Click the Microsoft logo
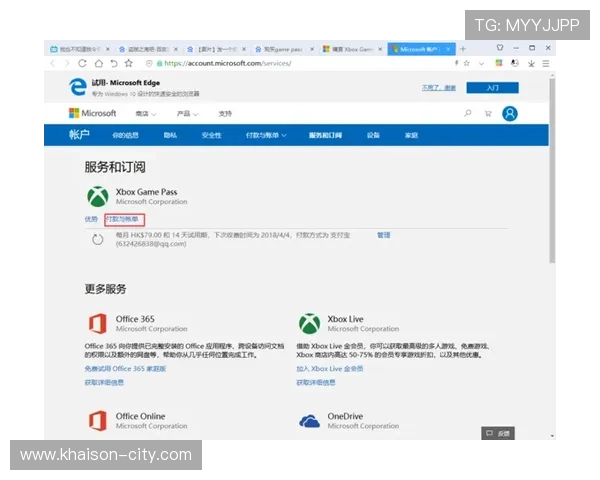This screenshot has width=600, height=480. click(x=92, y=113)
